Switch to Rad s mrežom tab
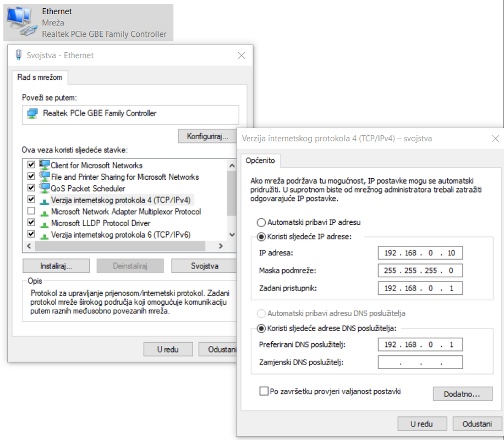This screenshot has width=504, height=440. click(x=40, y=78)
